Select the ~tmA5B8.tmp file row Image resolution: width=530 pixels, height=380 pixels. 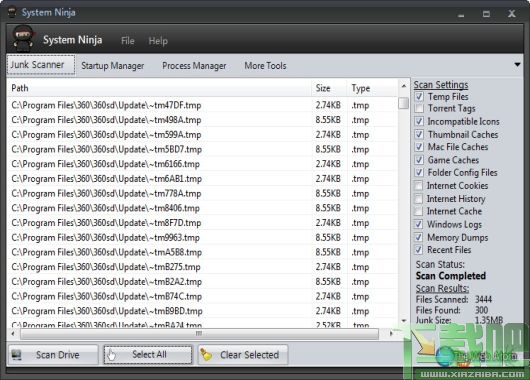pos(202,252)
